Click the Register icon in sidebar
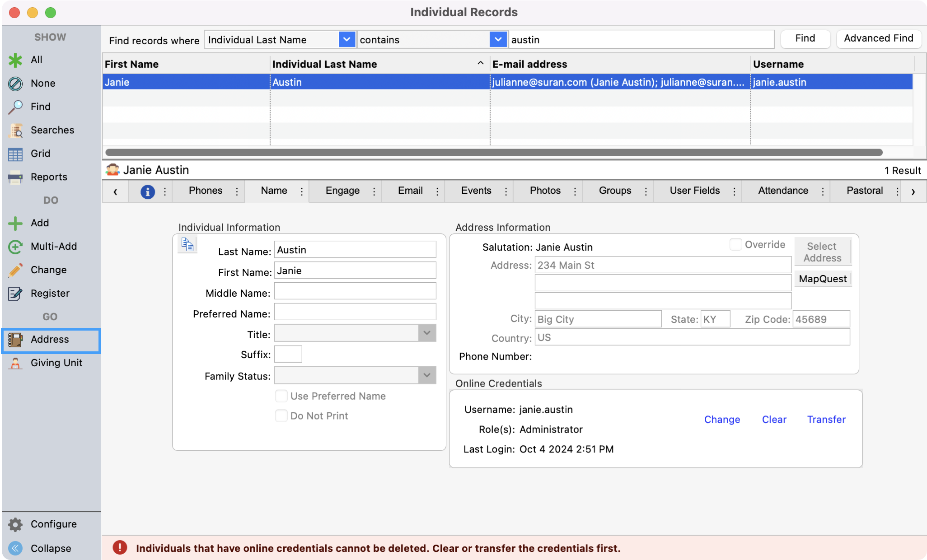The width and height of the screenshot is (927, 560). click(15, 294)
